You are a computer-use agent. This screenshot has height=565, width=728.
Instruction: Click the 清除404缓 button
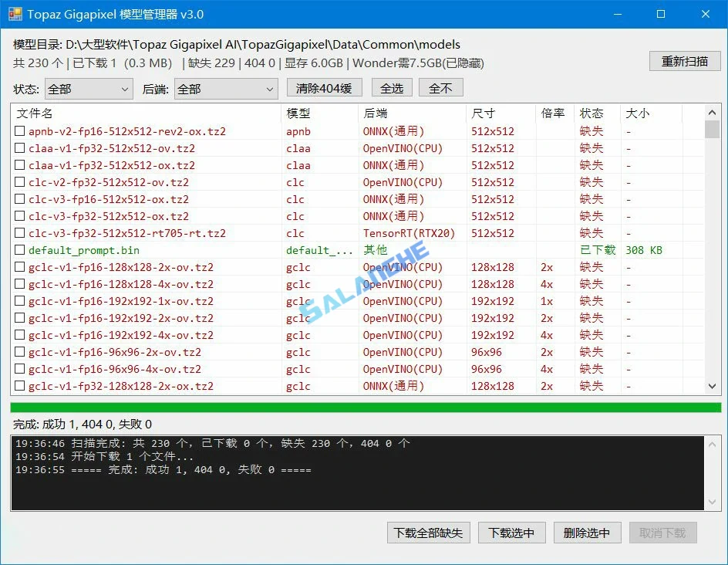click(x=324, y=88)
